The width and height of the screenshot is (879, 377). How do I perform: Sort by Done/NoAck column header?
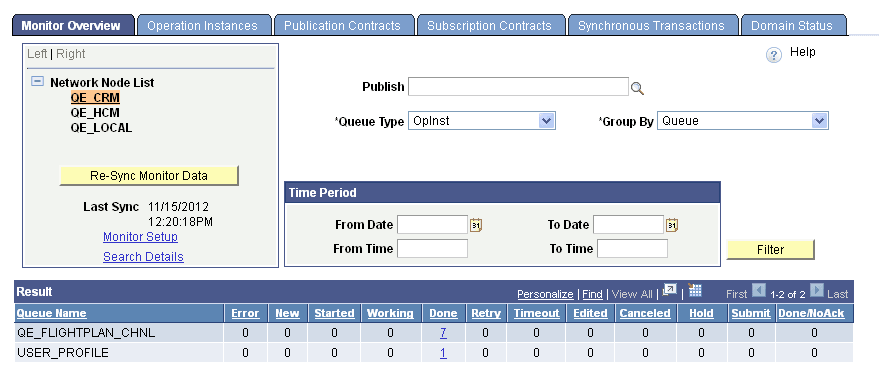[x=811, y=313]
